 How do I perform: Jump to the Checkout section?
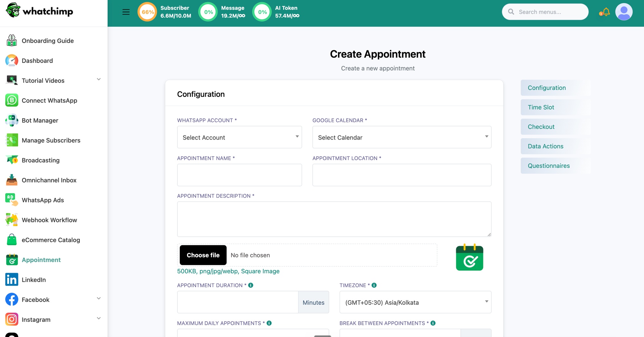pos(555,127)
